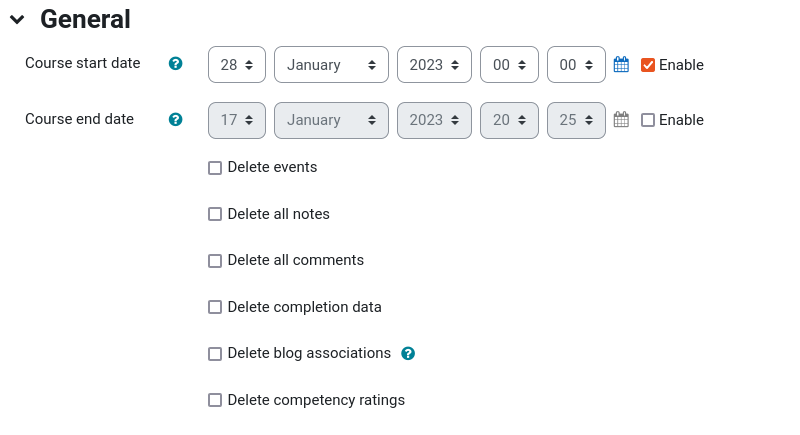The image size is (800, 435).
Task: Show help for Delete blog associations
Action: coord(408,353)
